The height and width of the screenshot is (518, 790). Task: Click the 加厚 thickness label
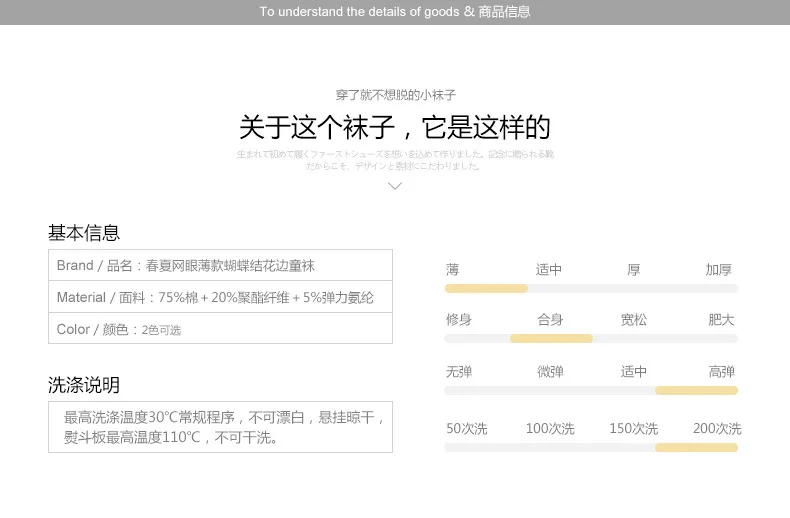(x=718, y=270)
